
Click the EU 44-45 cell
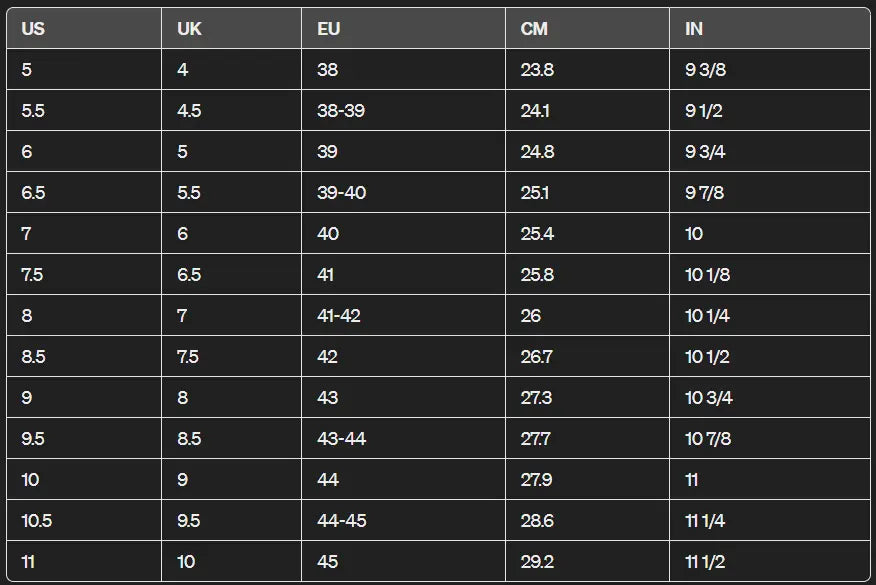(342, 521)
